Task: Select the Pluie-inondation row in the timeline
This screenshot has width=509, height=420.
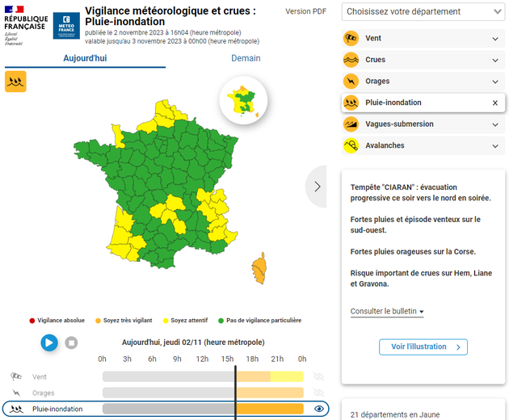Action: coord(166,409)
